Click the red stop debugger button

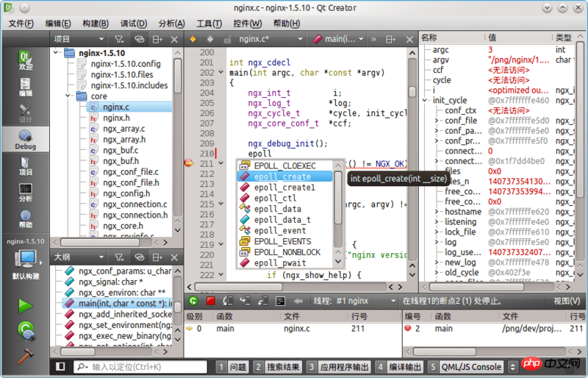click(211, 301)
